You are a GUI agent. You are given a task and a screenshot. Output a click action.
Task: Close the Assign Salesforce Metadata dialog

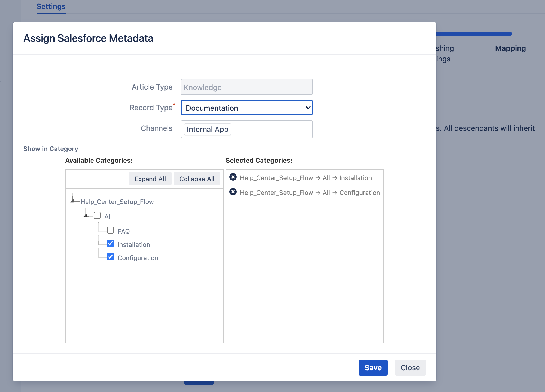[410, 368]
